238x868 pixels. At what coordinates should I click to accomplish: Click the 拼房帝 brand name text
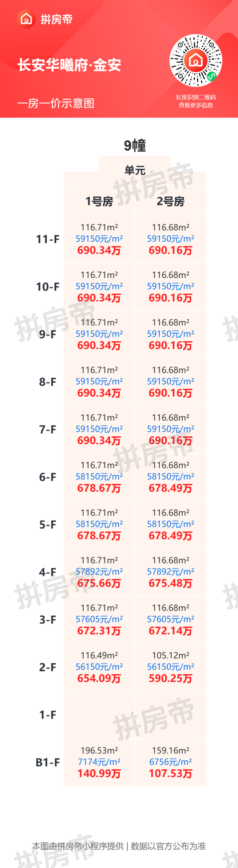57,20
